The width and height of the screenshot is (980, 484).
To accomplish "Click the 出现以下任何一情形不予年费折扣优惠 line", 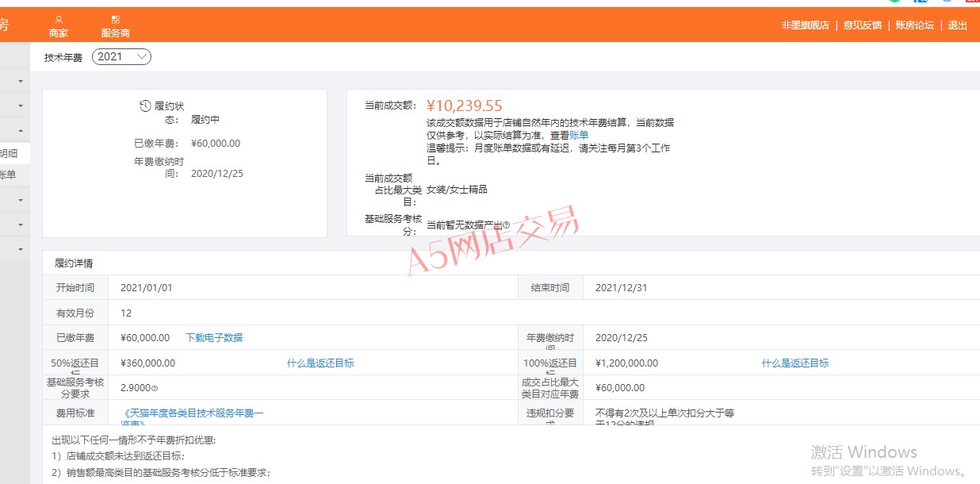I will point(134,440).
